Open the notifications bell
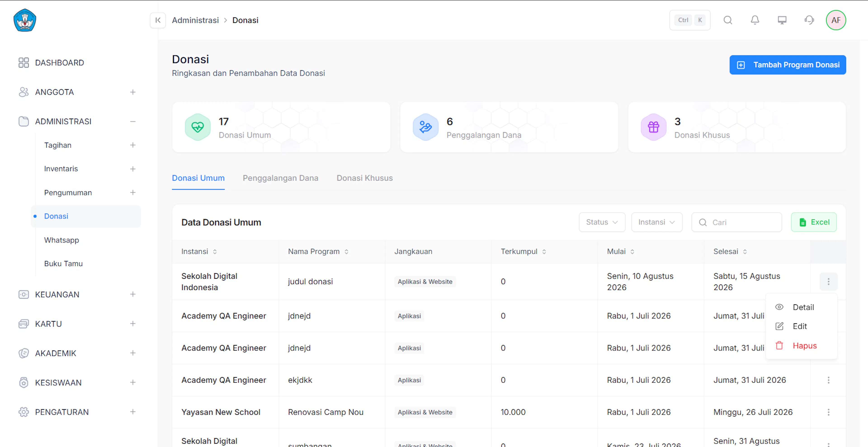 [x=755, y=20]
